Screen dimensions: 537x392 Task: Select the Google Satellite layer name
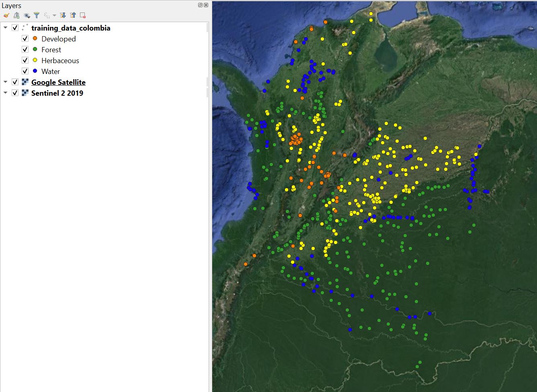tap(58, 82)
